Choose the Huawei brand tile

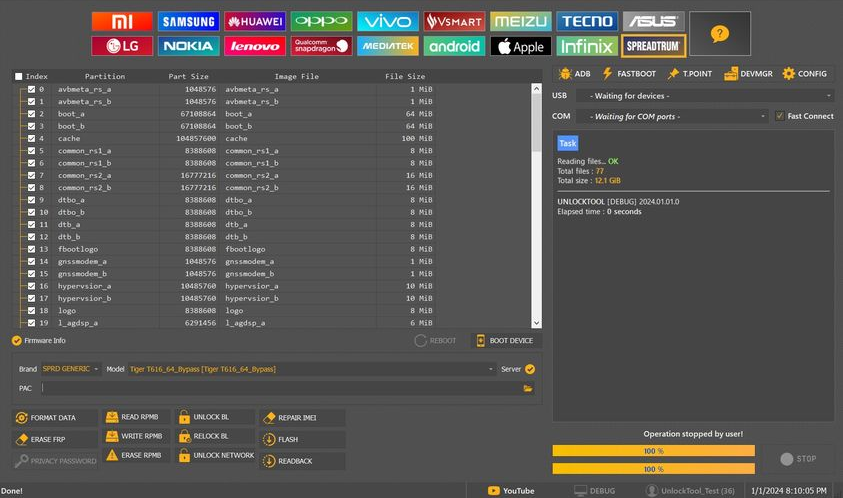[255, 22]
